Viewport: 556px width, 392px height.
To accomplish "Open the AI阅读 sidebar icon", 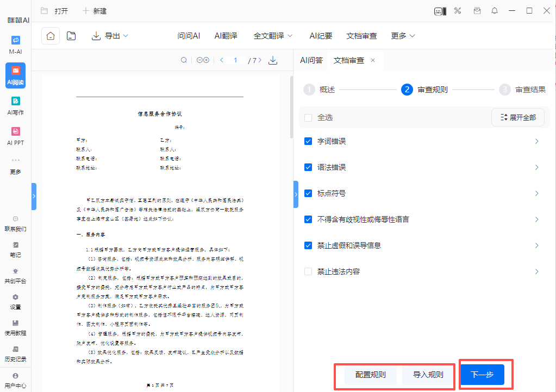I will pyautogui.click(x=16, y=74).
